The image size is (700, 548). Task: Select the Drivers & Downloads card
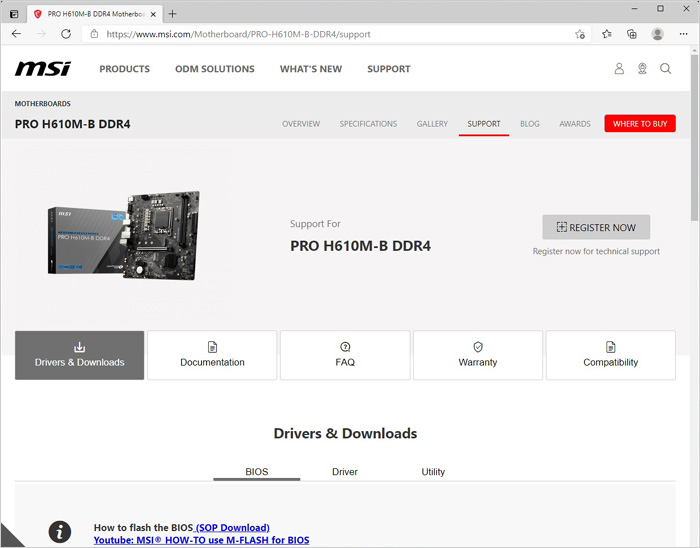point(79,355)
